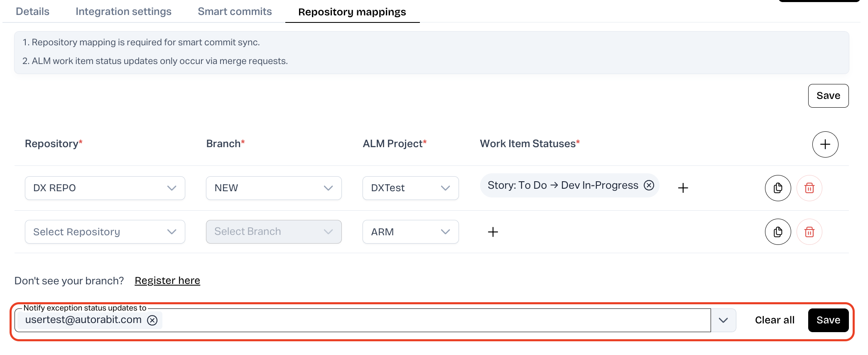Expand the NEW branch dropdown

tap(273, 188)
